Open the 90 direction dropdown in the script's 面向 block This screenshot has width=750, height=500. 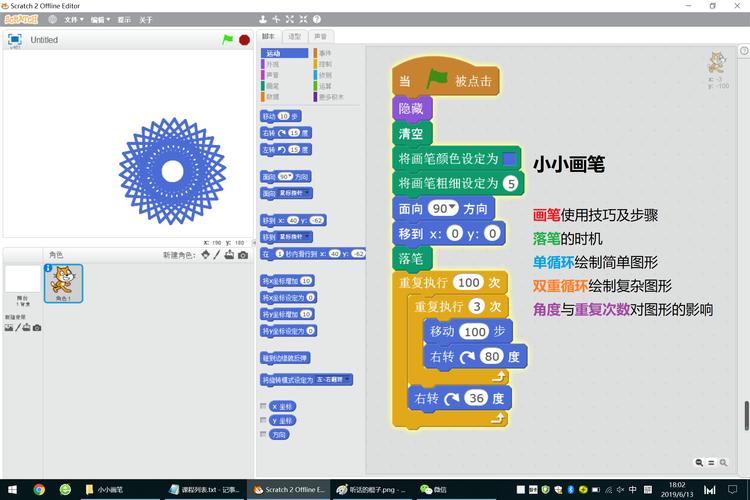click(x=452, y=208)
